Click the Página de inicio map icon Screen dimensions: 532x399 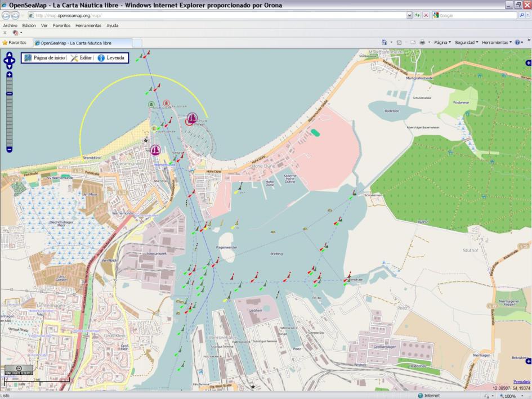coord(28,57)
